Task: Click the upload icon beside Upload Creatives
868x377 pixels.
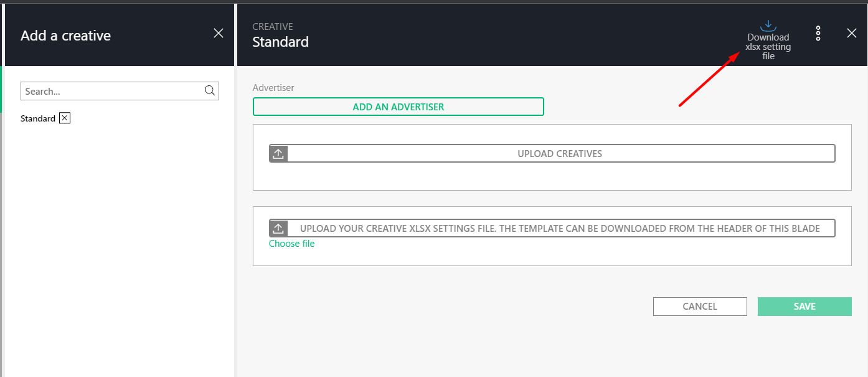Action: click(278, 154)
